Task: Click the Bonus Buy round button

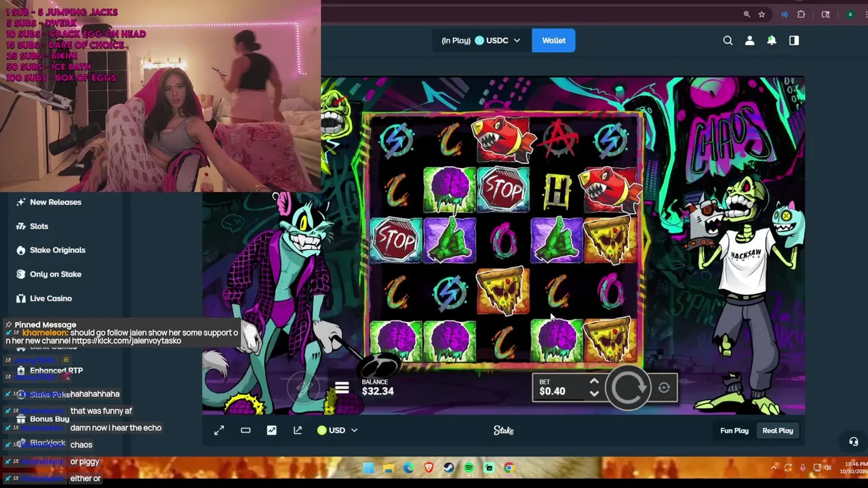Action: [303, 387]
